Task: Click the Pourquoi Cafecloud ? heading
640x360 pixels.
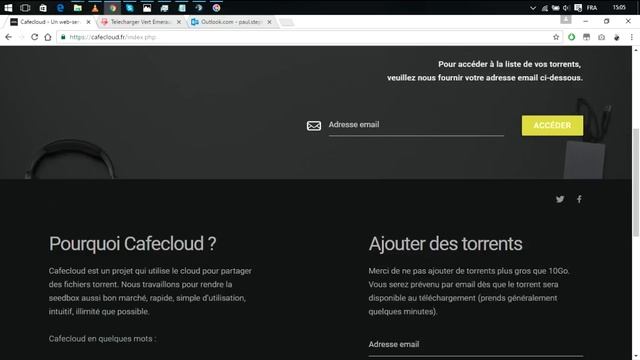Action: [x=133, y=244]
